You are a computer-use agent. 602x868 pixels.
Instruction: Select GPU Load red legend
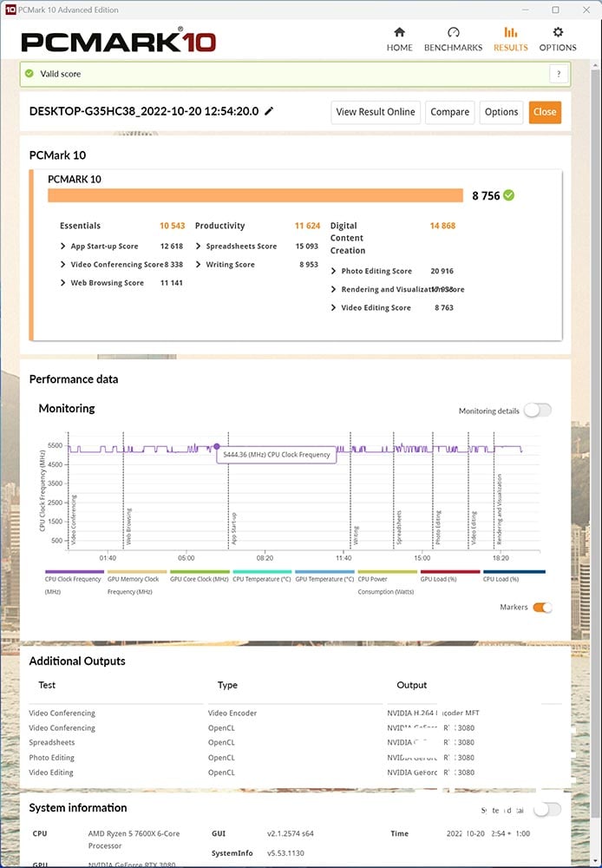(450, 575)
